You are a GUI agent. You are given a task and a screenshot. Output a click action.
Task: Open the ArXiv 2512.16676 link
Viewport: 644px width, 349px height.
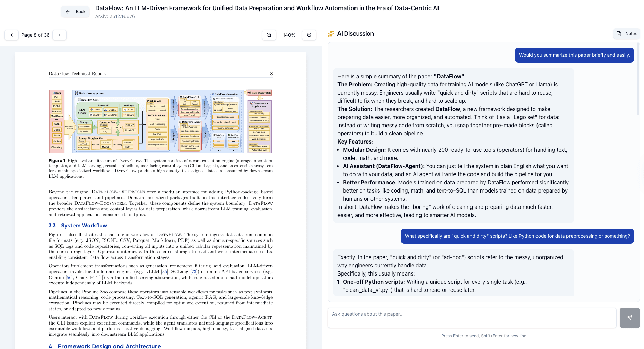115,16
